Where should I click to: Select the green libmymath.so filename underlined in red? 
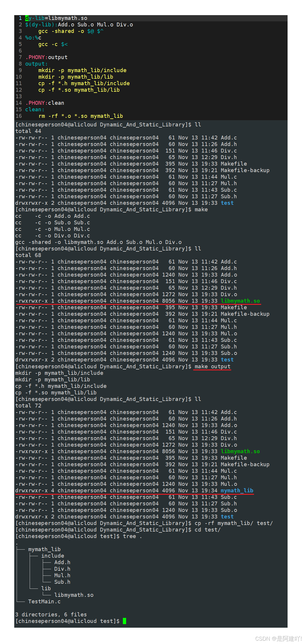tap(240, 301)
